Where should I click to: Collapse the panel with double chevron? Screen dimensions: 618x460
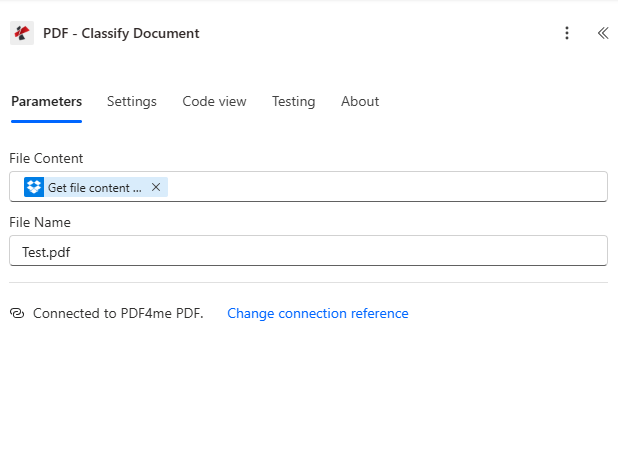(x=602, y=33)
